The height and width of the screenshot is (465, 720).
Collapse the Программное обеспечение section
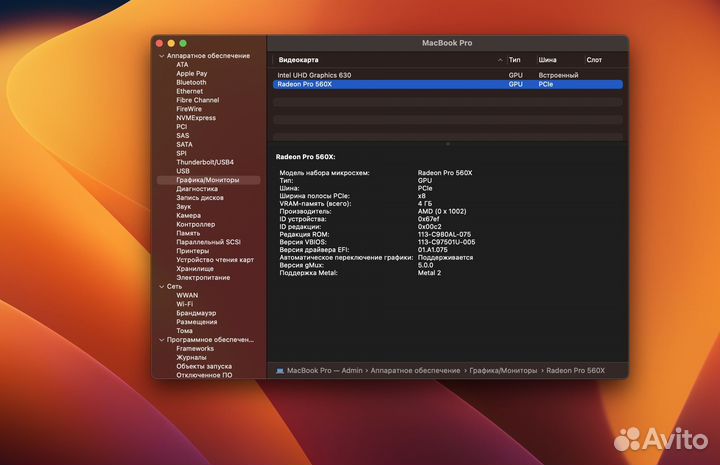point(162,340)
